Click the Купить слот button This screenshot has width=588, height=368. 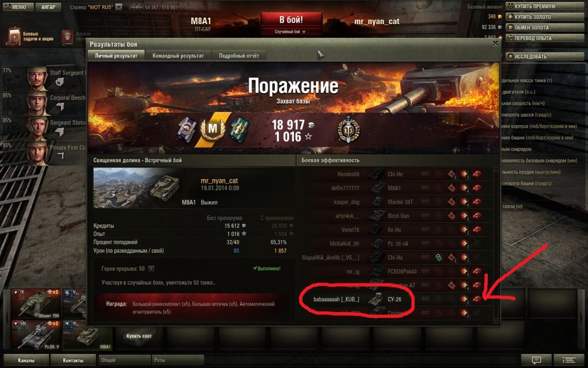(139, 336)
